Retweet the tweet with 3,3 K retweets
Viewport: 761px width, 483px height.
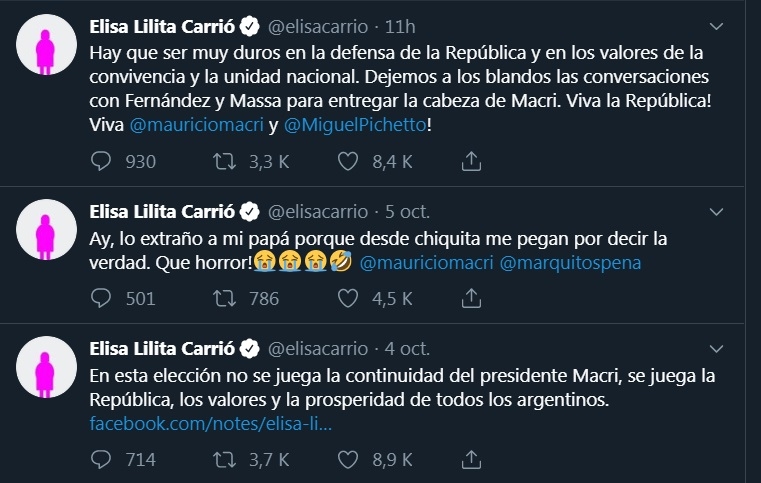pos(224,161)
